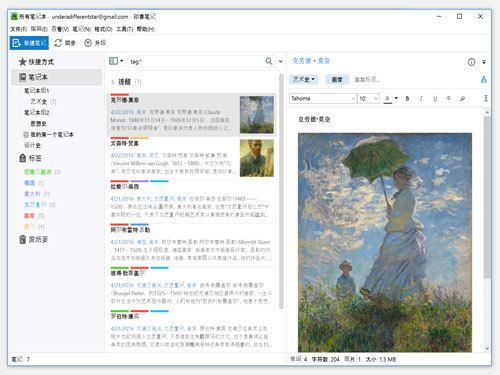Open note options arrow next to info
The width and height of the screenshot is (500, 375).
[484, 62]
